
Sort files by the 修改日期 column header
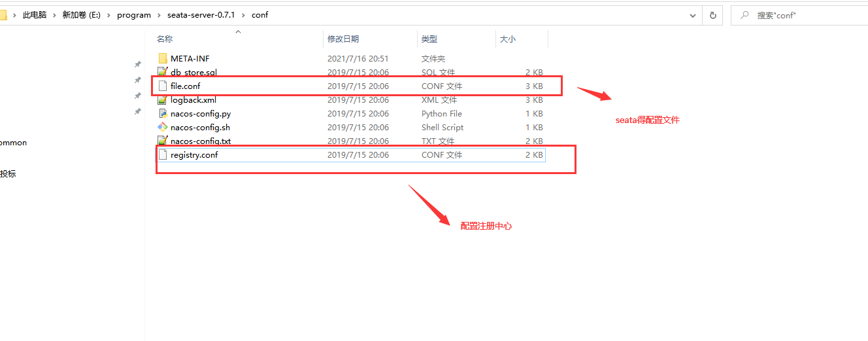[343, 39]
